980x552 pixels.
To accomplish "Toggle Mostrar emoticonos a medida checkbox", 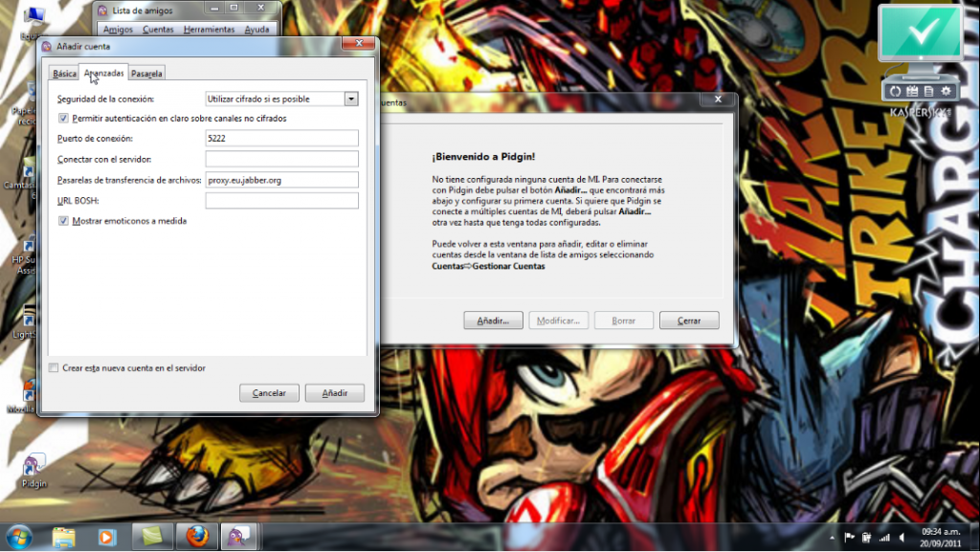I will click(63, 220).
